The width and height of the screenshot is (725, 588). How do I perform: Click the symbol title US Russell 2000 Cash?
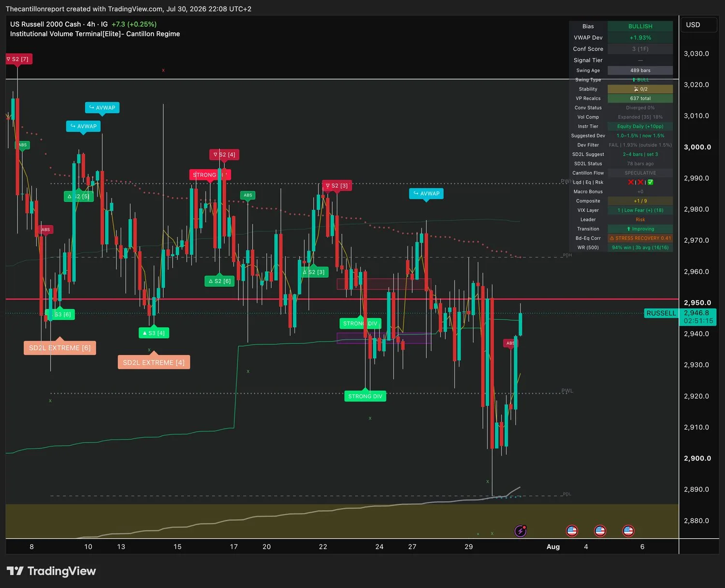(x=46, y=24)
